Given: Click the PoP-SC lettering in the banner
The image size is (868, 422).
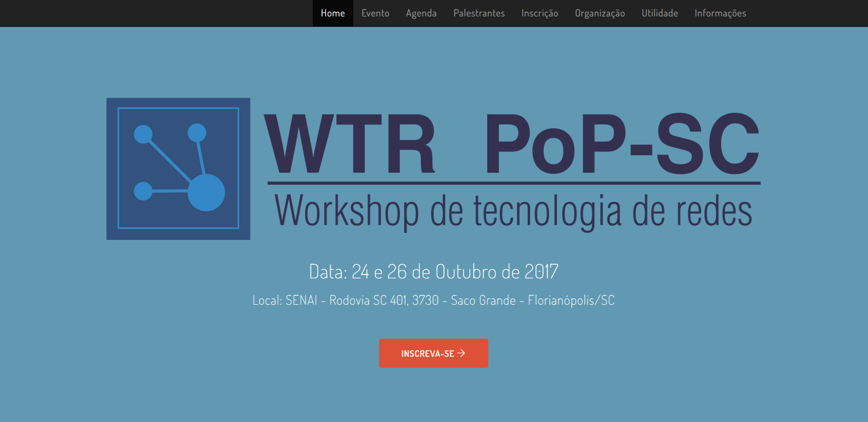Looking at the screenshot, I should (622, 144).
